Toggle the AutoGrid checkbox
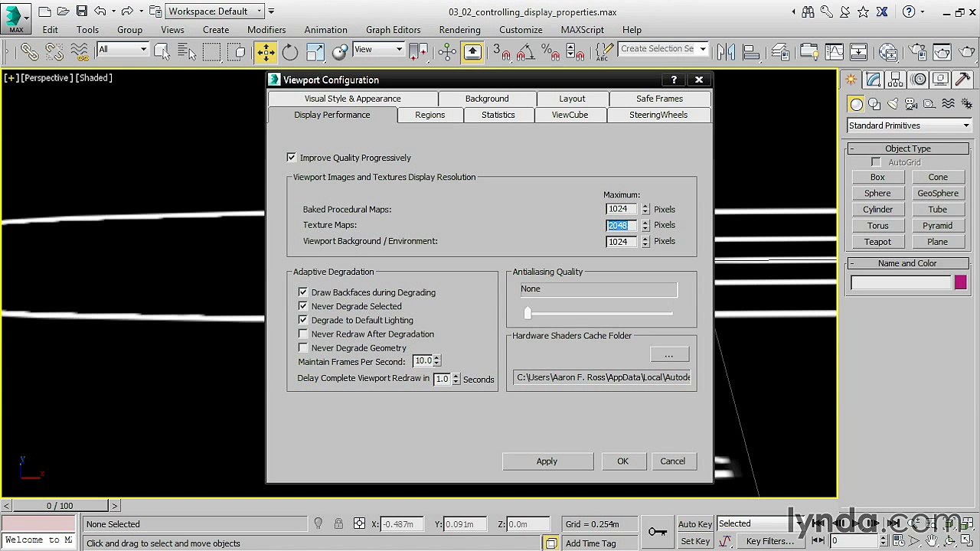The height and width of the screenshot is (551, 980). click(x=876, y=162)
